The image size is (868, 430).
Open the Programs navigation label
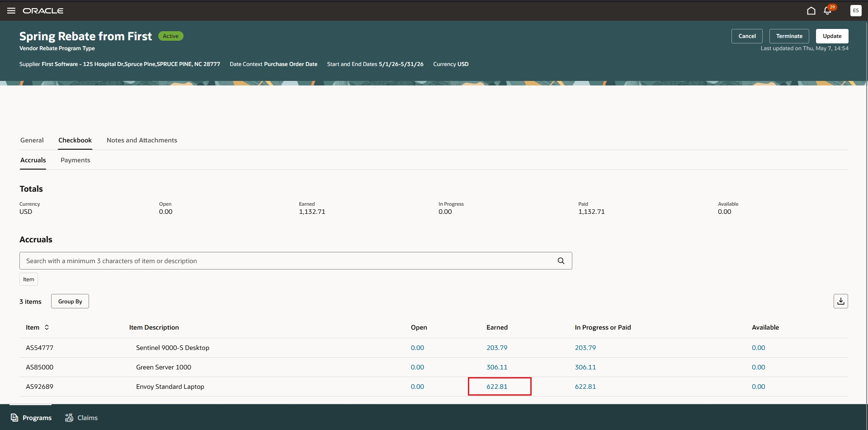(37, 418)
